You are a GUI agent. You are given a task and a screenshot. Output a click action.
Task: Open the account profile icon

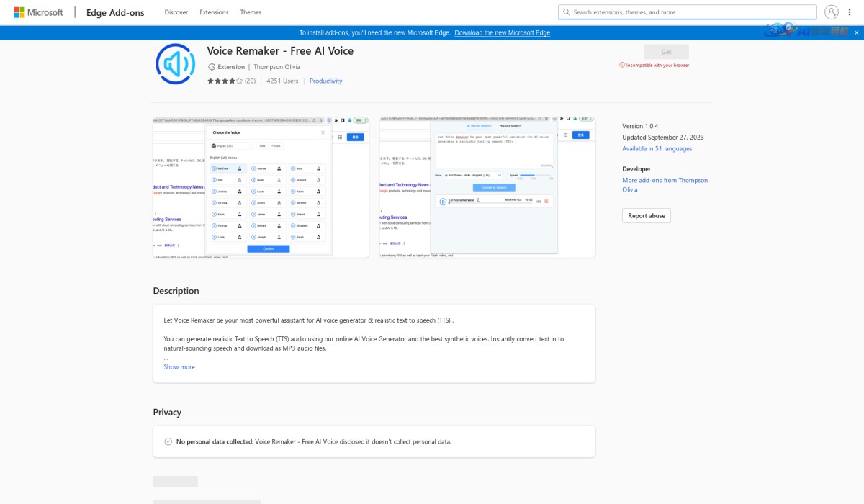point(832,12)
